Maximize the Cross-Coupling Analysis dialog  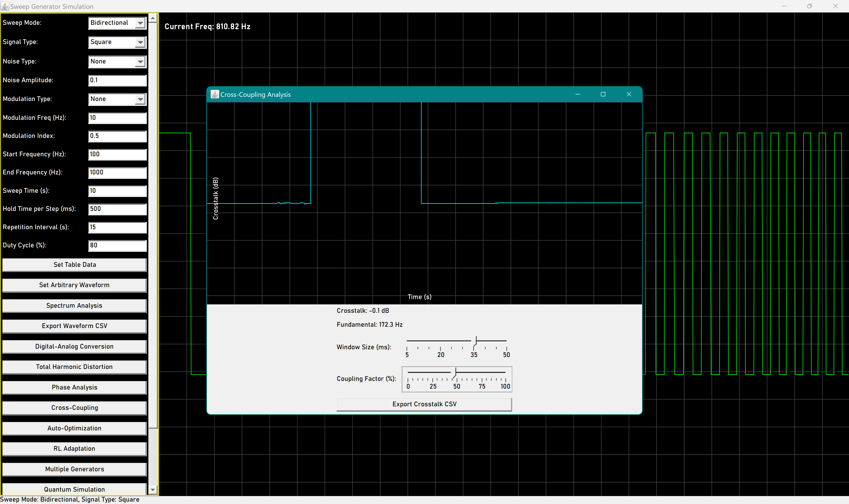pos(603,94)
